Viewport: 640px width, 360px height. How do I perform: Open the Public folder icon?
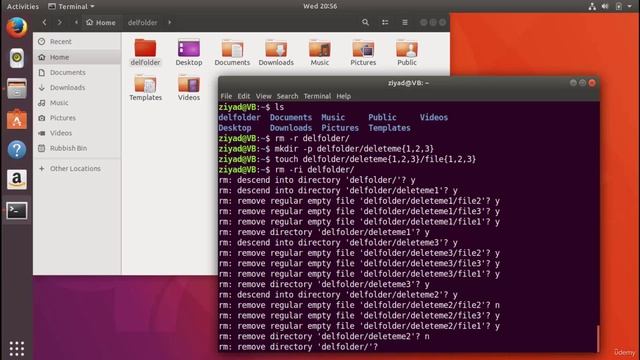[407, 52]
